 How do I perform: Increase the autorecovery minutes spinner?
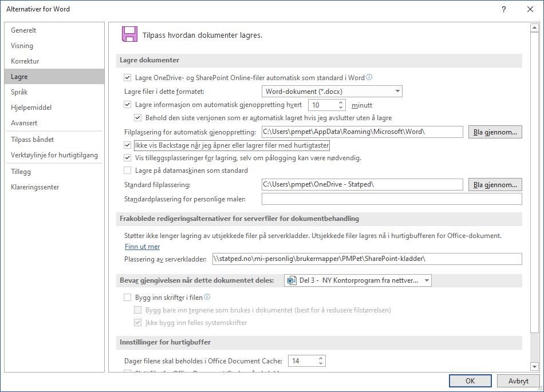click(x=341, y=102)
